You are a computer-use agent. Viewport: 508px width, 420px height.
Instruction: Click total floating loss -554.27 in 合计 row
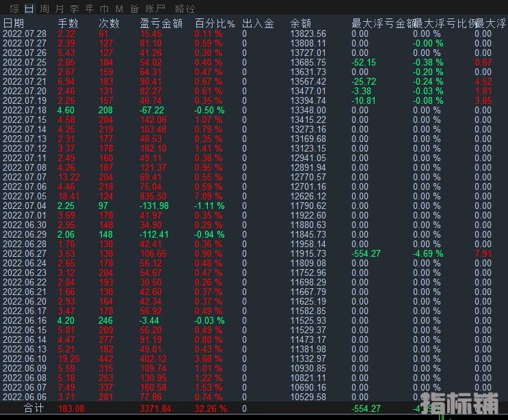click(366, 408)
